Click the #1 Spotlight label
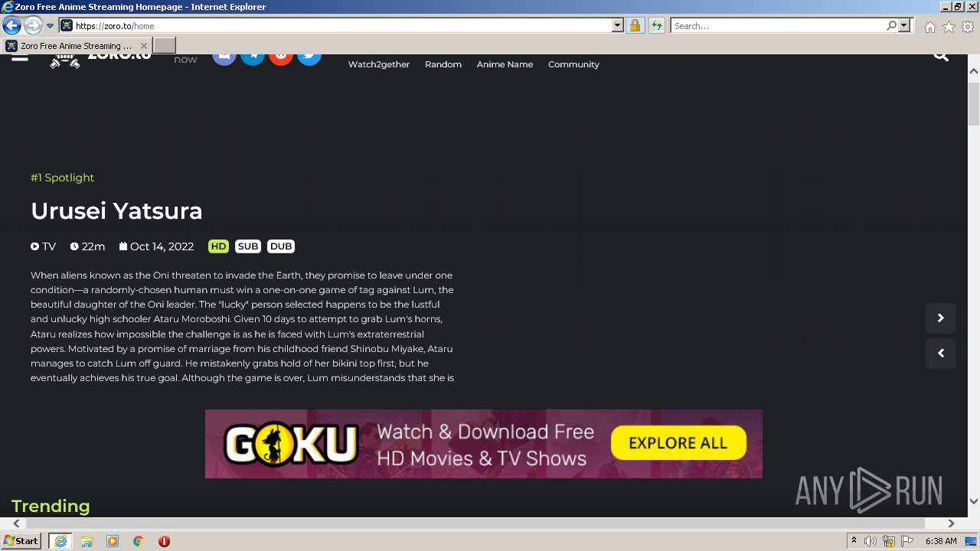 click(x=62, y=178)
